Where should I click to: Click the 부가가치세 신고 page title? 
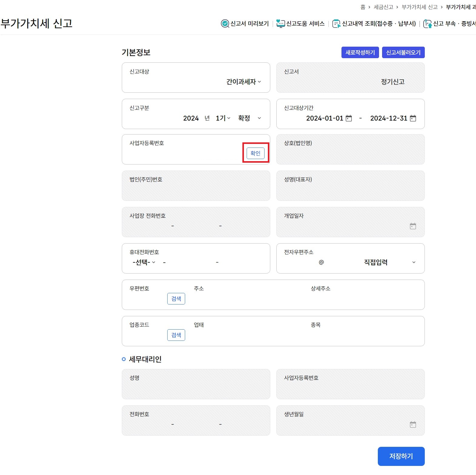tap(37, 23)
